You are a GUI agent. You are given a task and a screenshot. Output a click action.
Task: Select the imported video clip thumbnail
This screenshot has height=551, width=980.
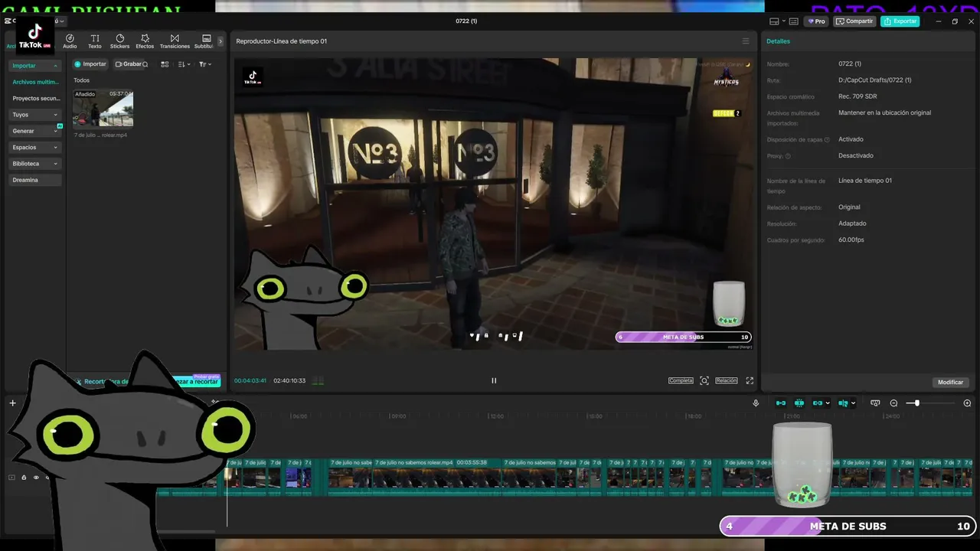(x=103, y=108)
